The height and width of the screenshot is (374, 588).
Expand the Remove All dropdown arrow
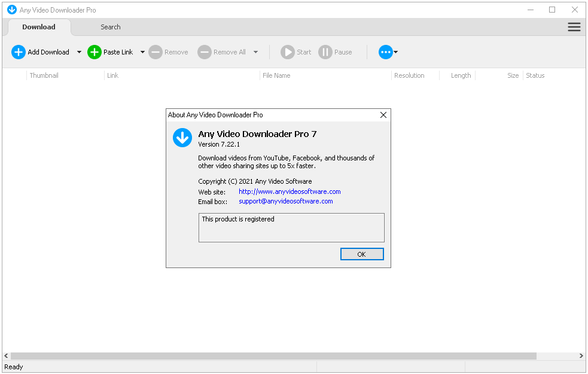tap(256, 52)
